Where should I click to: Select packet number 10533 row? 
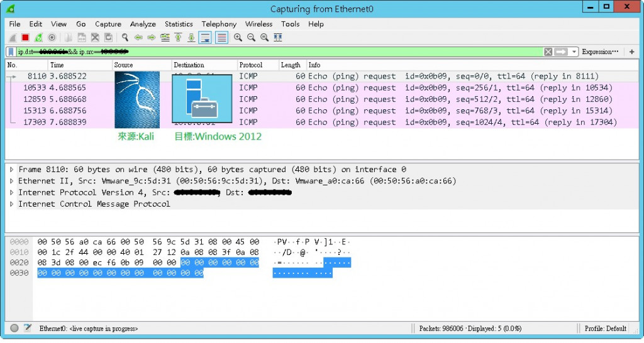pyautogui.click(x=322, y=88)
